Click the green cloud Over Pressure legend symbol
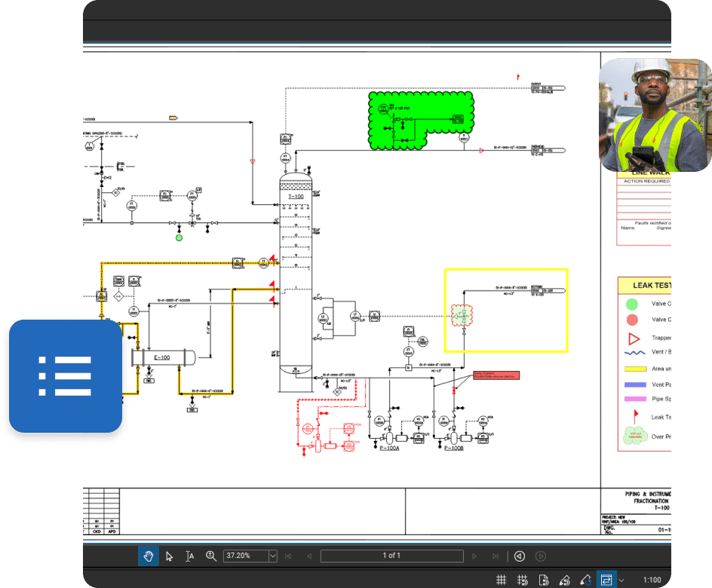The image size is (712, 588). [x=635, y=435]
